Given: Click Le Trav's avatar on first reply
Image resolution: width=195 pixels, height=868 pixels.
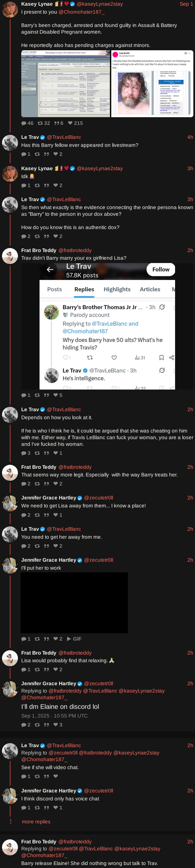Looking at the screenshot, I should click(10, 143).
